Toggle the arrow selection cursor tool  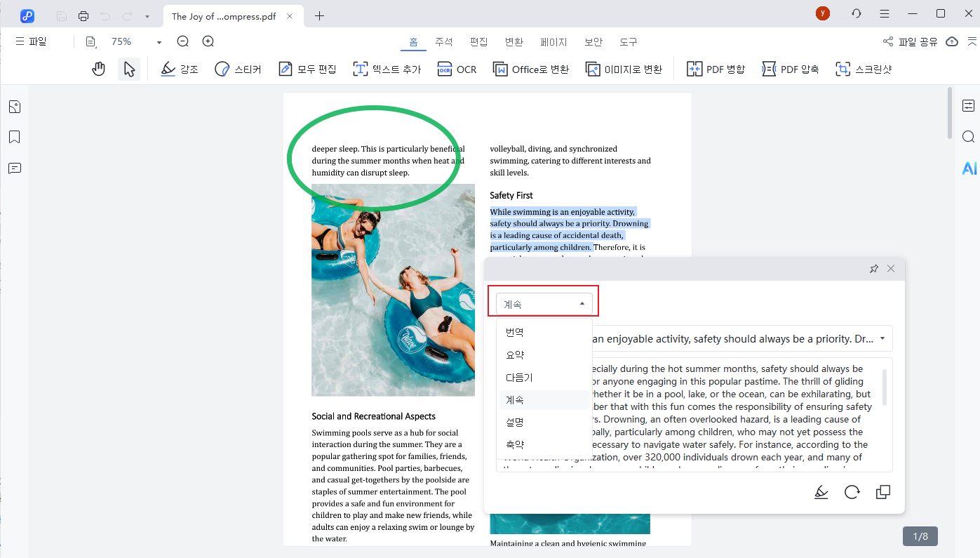(x=129, y=69)
